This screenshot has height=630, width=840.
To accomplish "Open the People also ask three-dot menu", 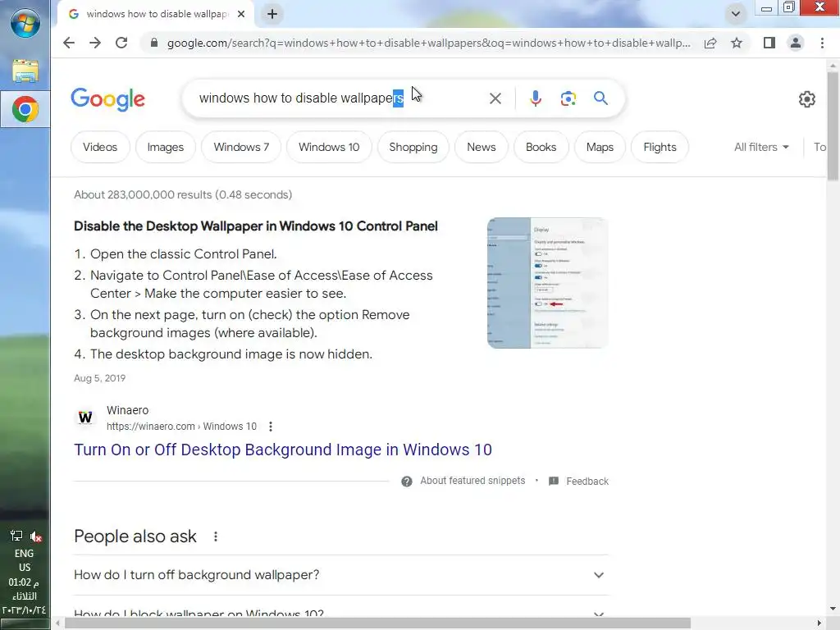I will pyautogui.click(x=216, y=536).
